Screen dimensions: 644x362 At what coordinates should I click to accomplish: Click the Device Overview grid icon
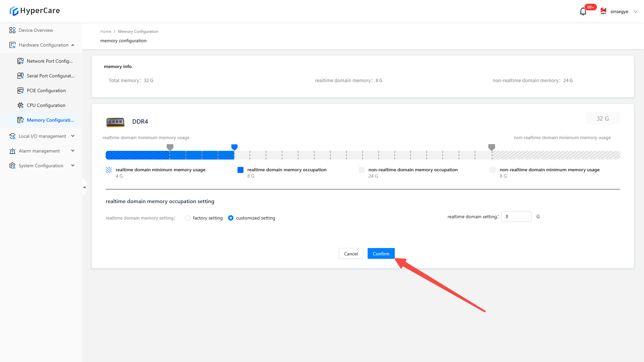(12, 30)
